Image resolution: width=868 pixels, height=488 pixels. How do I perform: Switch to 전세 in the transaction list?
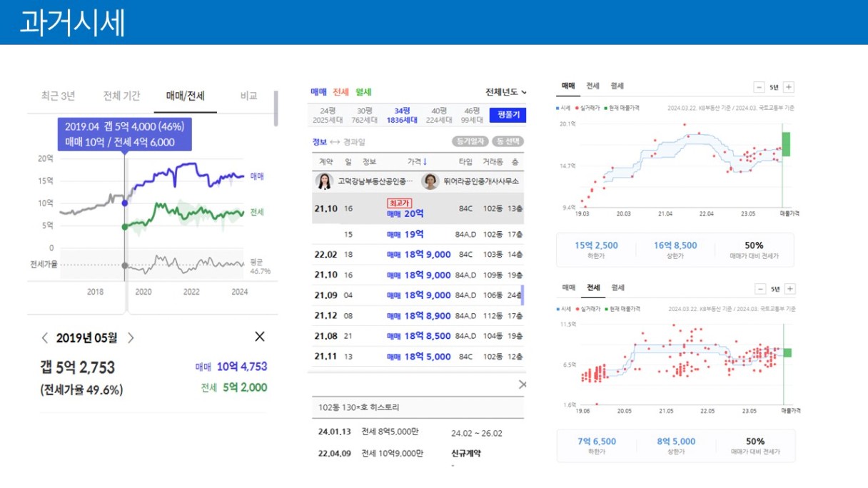click(x=340, y=92)
